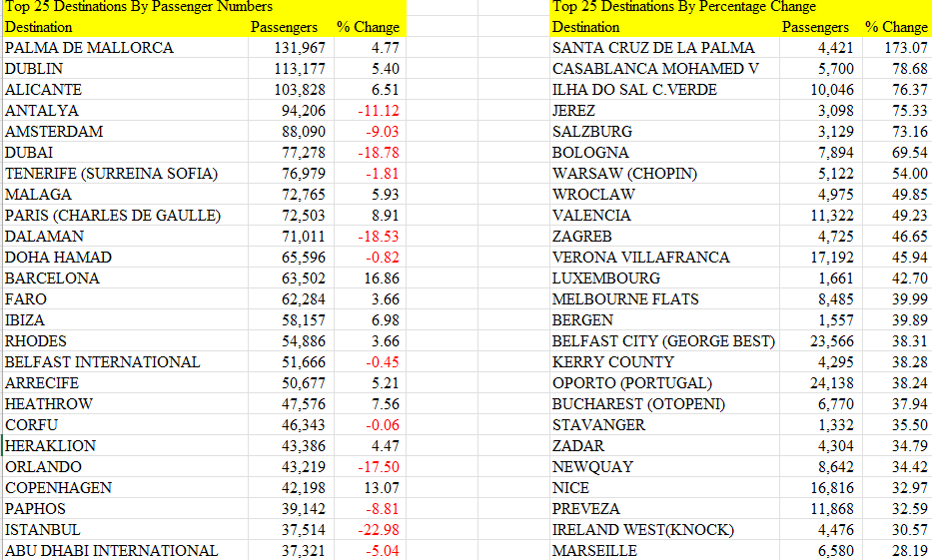
Task: Click the JEREZ destination cell
Action: (x=664, y=111)
